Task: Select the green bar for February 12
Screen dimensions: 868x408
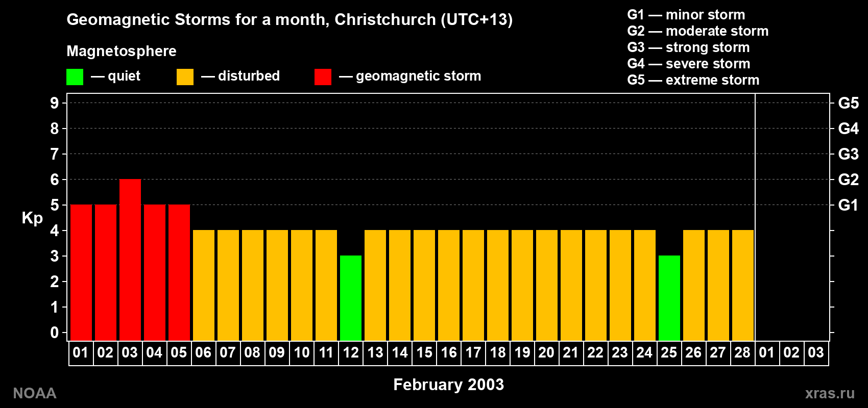Action: point(351,298)
